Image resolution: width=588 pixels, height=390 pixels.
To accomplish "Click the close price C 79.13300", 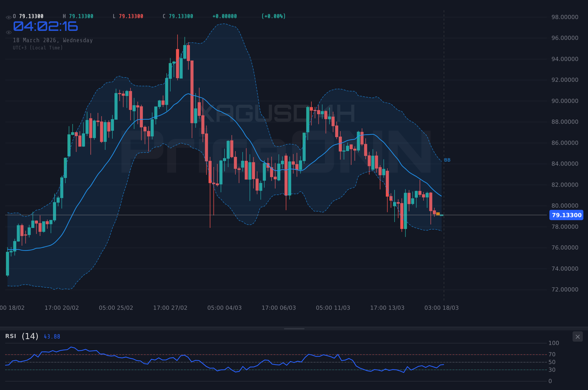I will click(x=178, y=16).
